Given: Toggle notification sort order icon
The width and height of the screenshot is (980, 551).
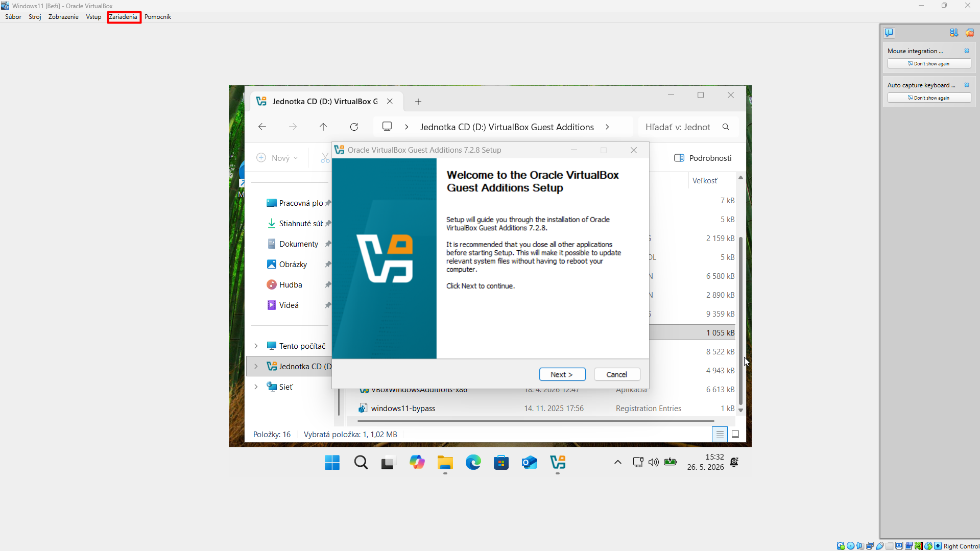Looking at the screenshot, I should pyautogui.click(x=954, y=33).
